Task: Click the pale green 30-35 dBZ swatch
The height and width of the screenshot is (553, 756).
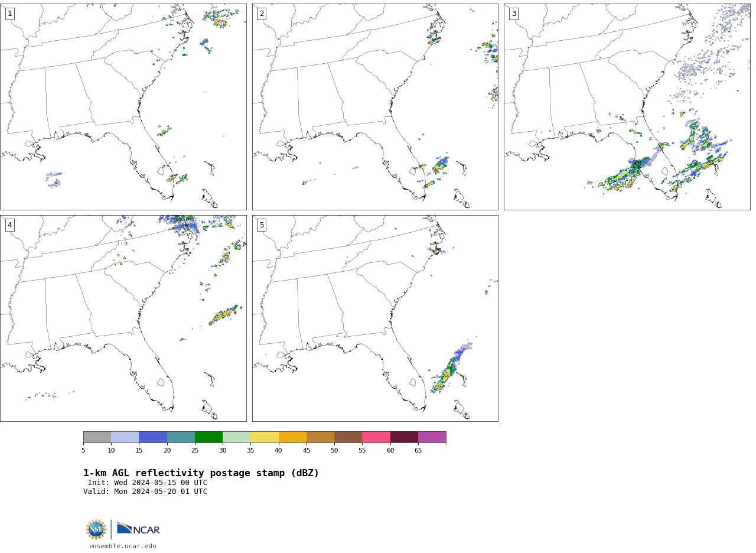Action: (x=236, y=437)
